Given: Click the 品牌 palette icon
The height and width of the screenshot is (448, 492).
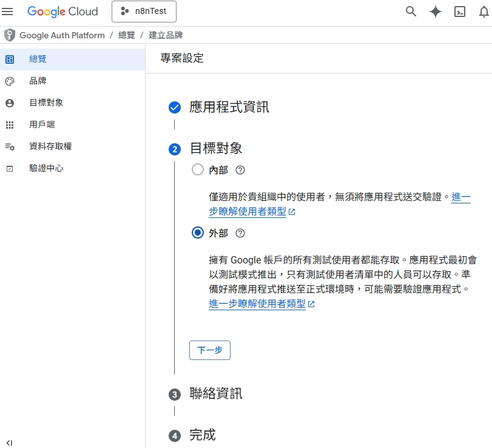Looking at the screenshot, I should [10, 81].
